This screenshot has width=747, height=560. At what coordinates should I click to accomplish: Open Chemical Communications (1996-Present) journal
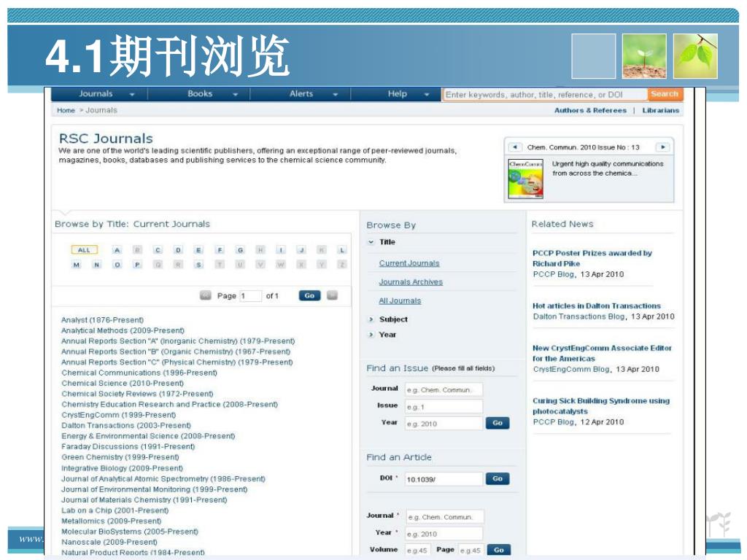click(x=139, y=373)
